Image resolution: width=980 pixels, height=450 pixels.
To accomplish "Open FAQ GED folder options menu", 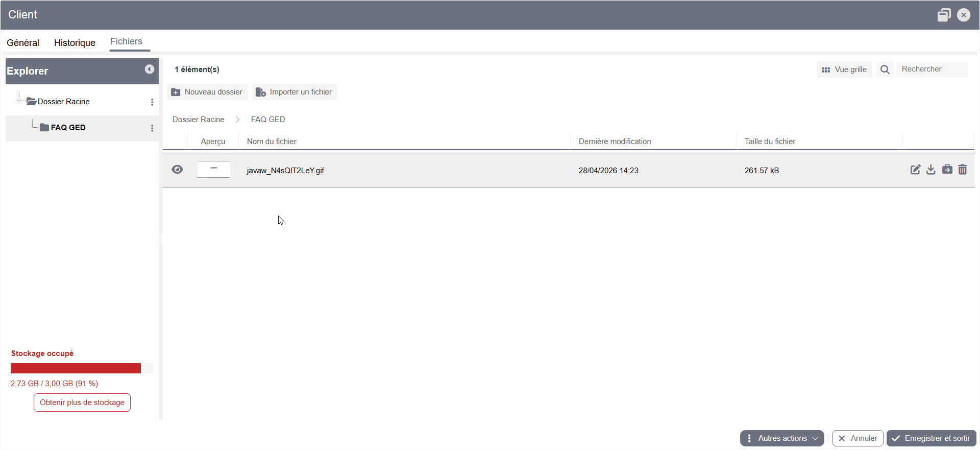I will pos(152,128).
